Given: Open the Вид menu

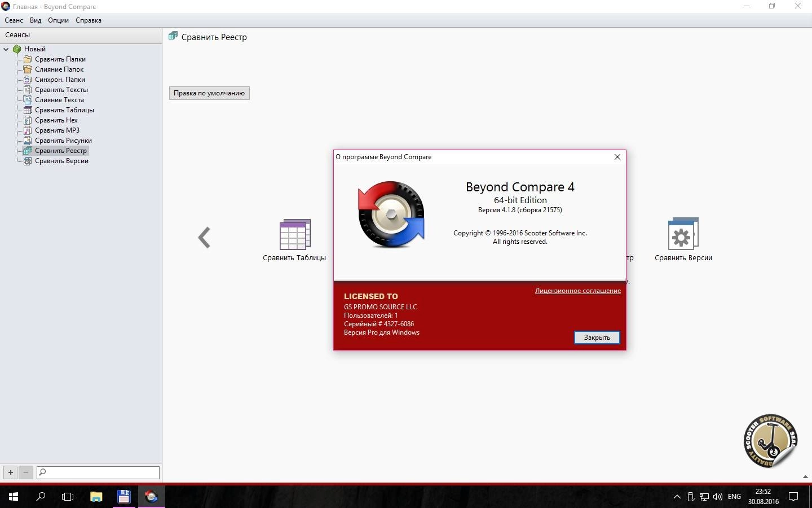Looking at the screenshot, I should click(x=36, y=20).
